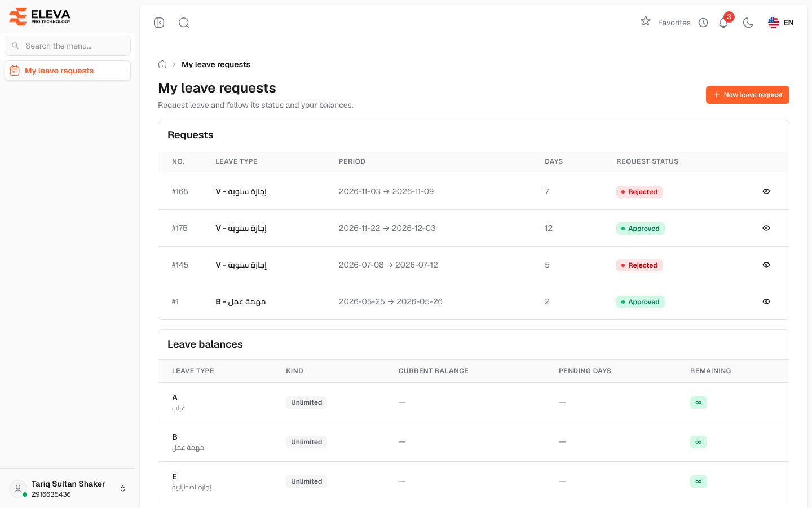This screenshot has height=508, width=812.
Task: Click period 2026-11-22 → 2026-12-03
Action: 387,228
